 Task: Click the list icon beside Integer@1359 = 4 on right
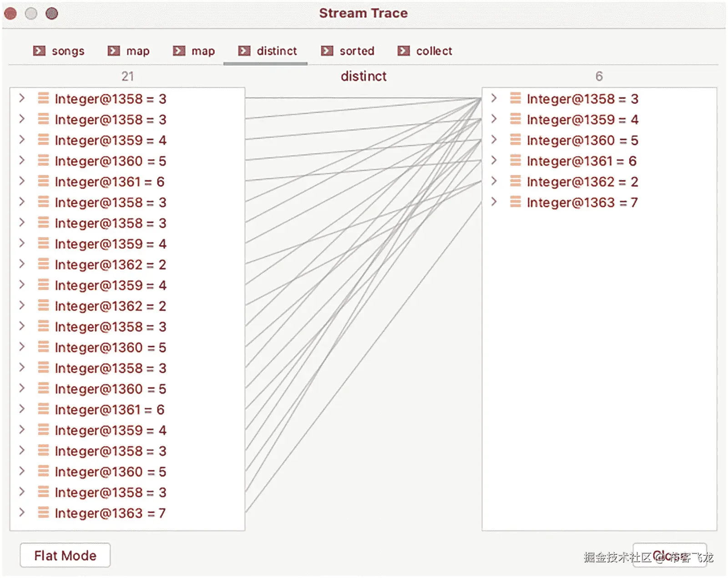click(x=515, y=119)
